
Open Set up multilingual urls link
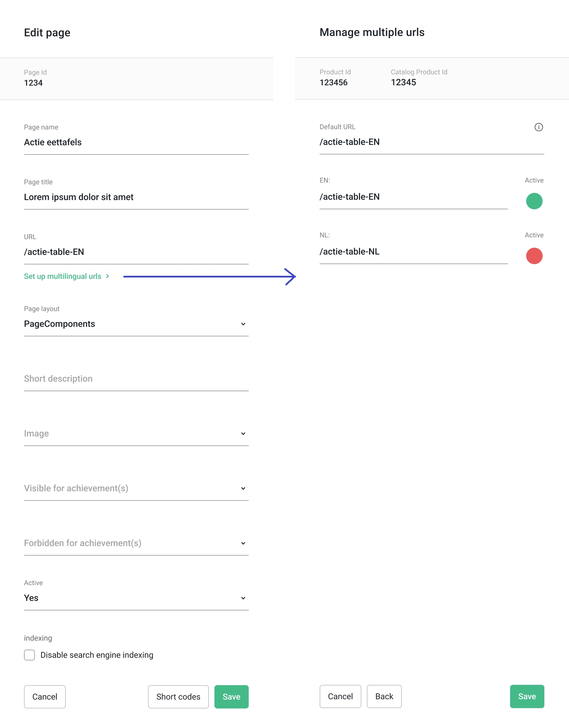click(63, 276)
